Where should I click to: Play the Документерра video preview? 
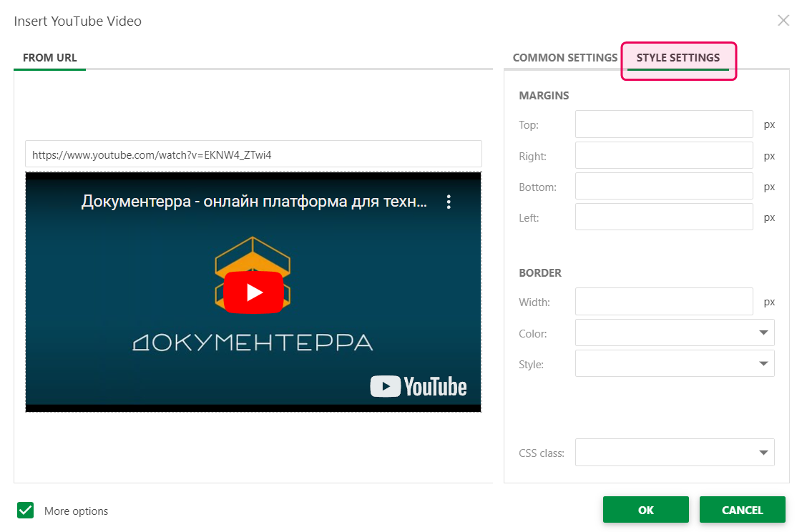coord(253,292)
